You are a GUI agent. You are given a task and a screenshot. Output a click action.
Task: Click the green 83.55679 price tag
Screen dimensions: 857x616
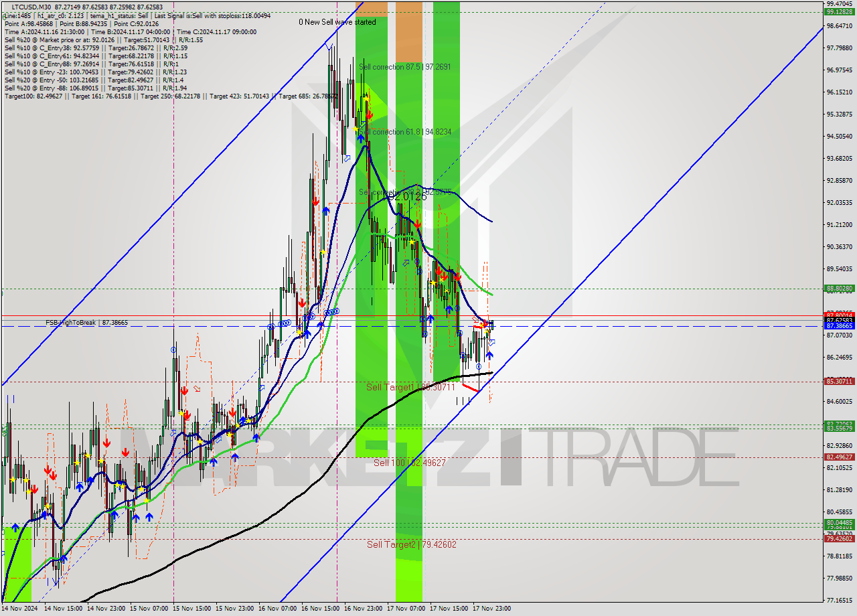[840, 429]
